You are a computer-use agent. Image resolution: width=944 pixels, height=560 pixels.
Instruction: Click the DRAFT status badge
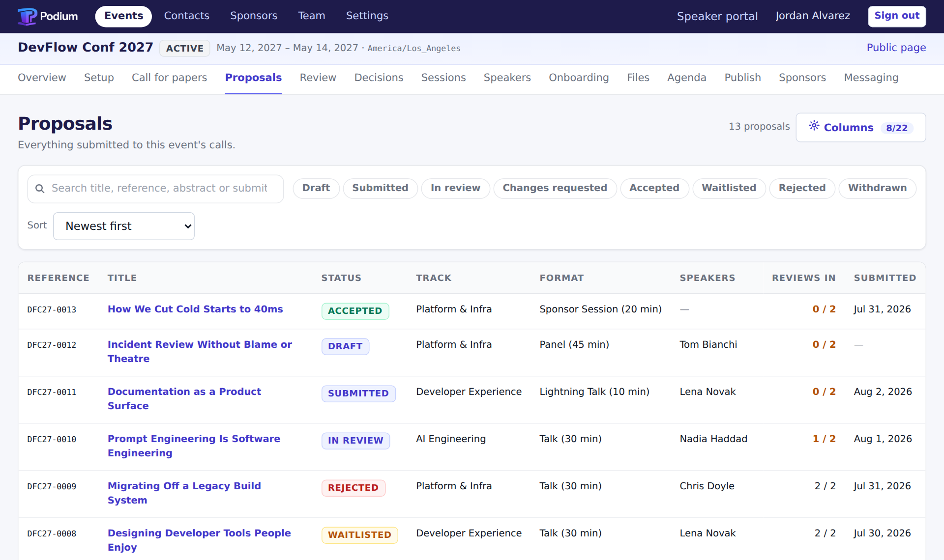click(x=345, y=346)
